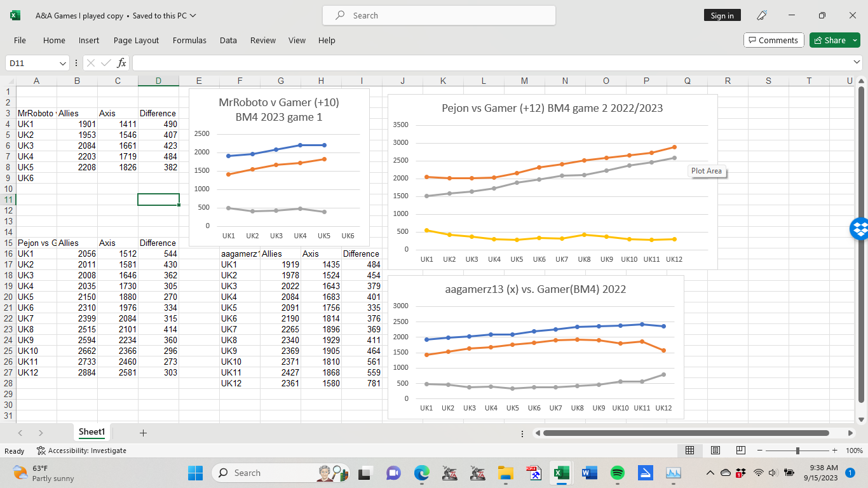Switch to Page Break Preview icon

(x=740, y=451)
